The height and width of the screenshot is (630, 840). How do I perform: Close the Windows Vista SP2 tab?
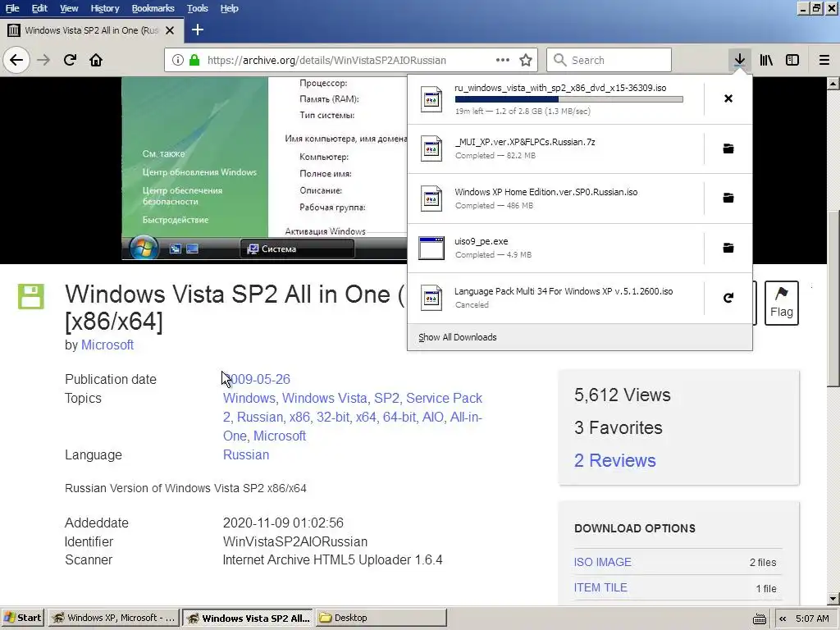170,30
